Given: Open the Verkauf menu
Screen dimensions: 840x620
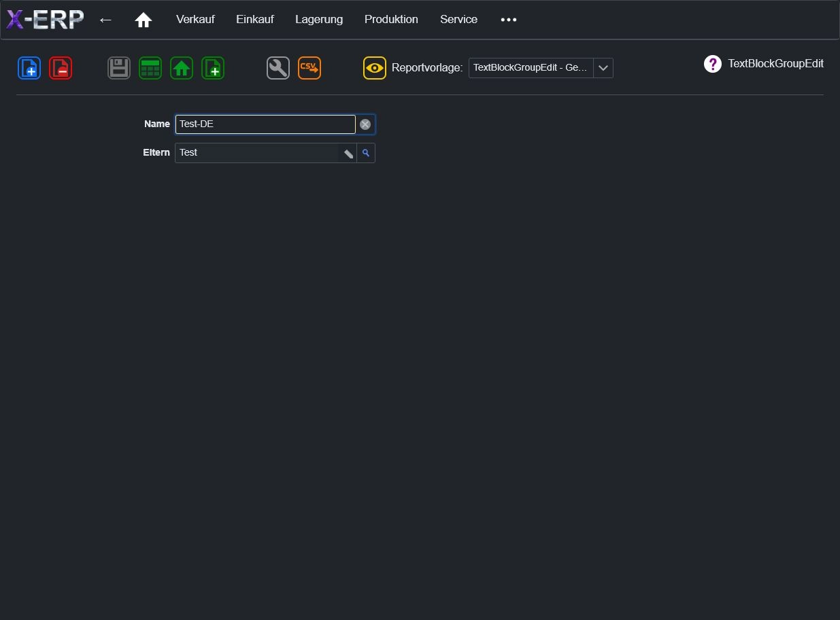Looking at the screenshot, I should click(x=195, y=19).
